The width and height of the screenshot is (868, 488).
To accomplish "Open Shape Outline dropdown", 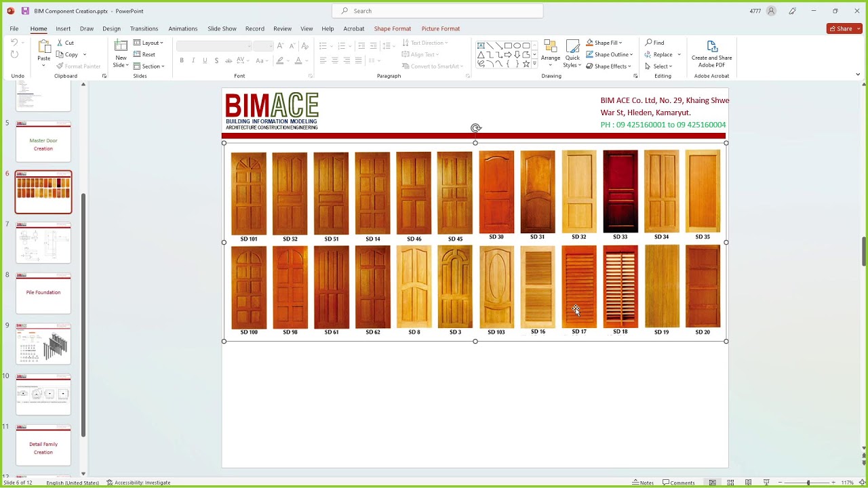I will pos(609,54).
